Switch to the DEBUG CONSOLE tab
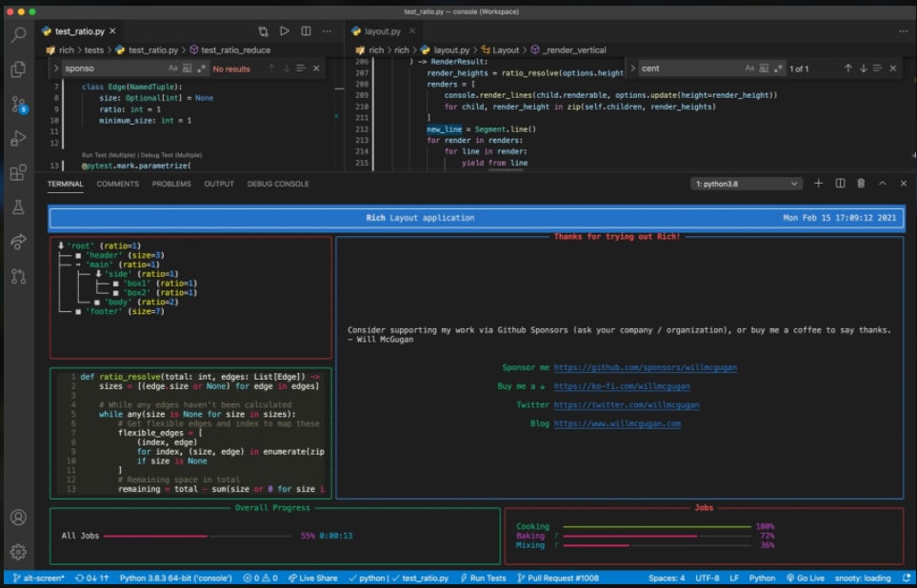Viewport: 917px width, 588px height. (x=278, y=184)
